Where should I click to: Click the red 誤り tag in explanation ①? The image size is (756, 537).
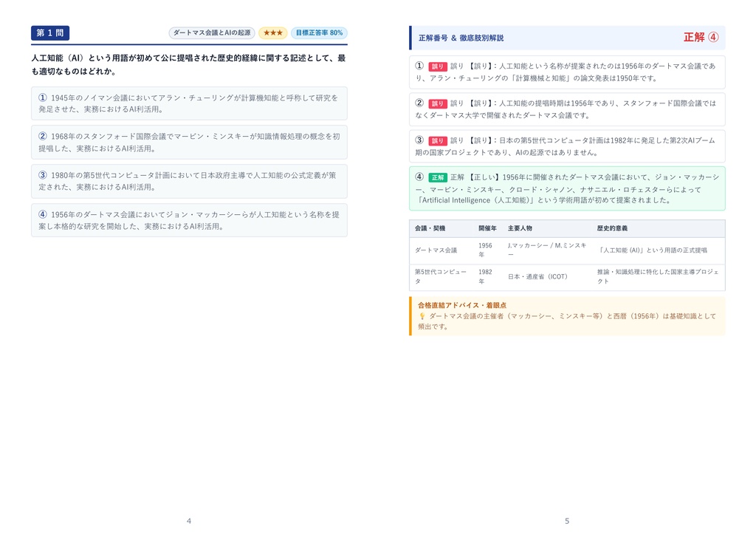[438, 66]
